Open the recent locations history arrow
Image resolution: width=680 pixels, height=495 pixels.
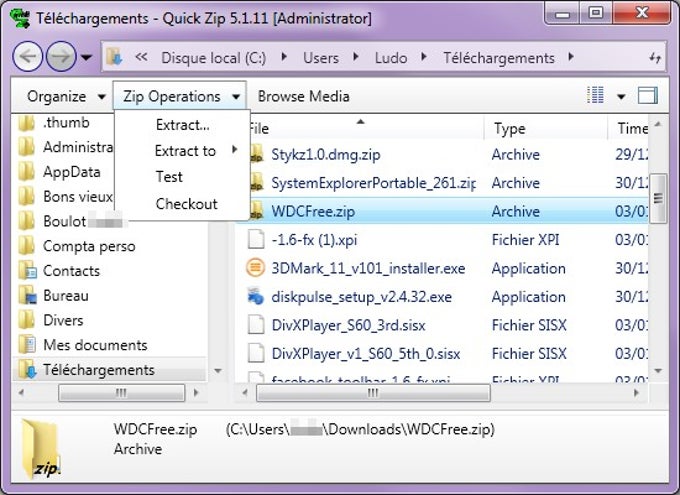click(x=86, y=57)
